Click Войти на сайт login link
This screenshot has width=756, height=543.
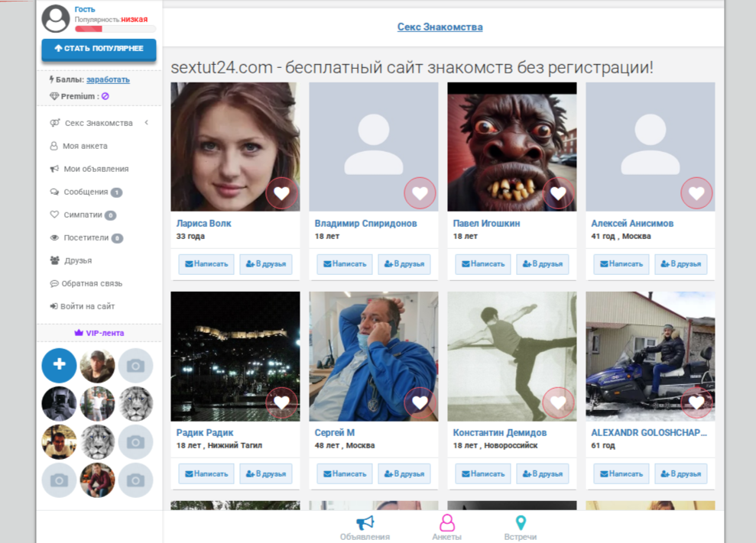(x=83, y=306)
